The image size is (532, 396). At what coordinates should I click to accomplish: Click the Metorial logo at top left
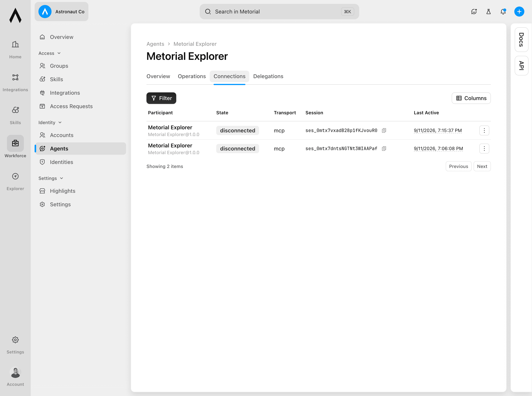pos(15,15)
